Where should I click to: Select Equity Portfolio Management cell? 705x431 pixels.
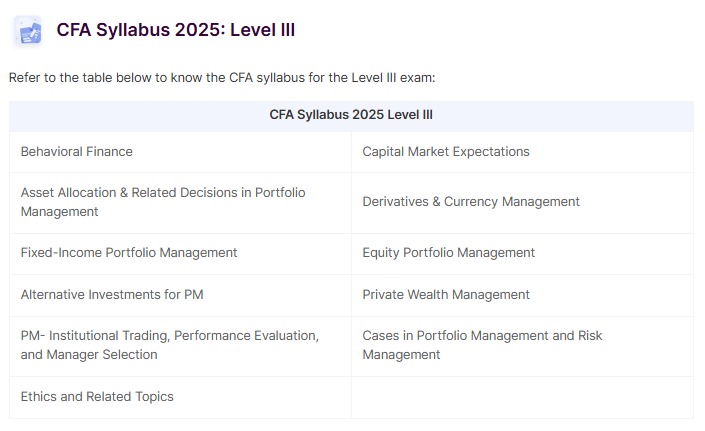(522, 253)
